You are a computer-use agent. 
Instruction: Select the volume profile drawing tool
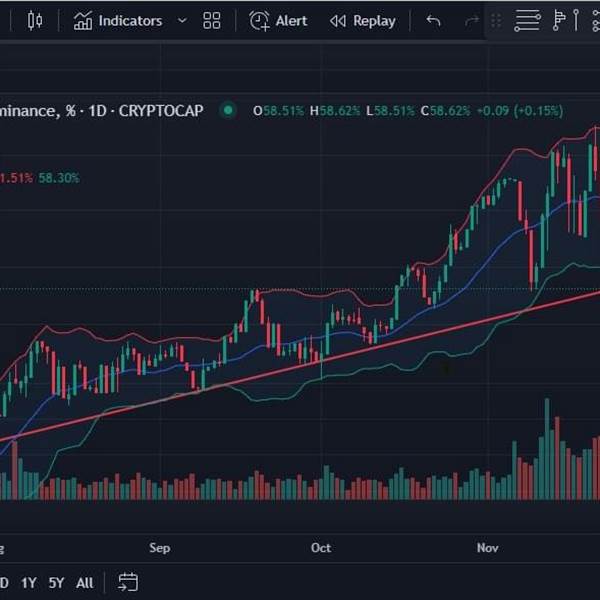pos(559,21)
